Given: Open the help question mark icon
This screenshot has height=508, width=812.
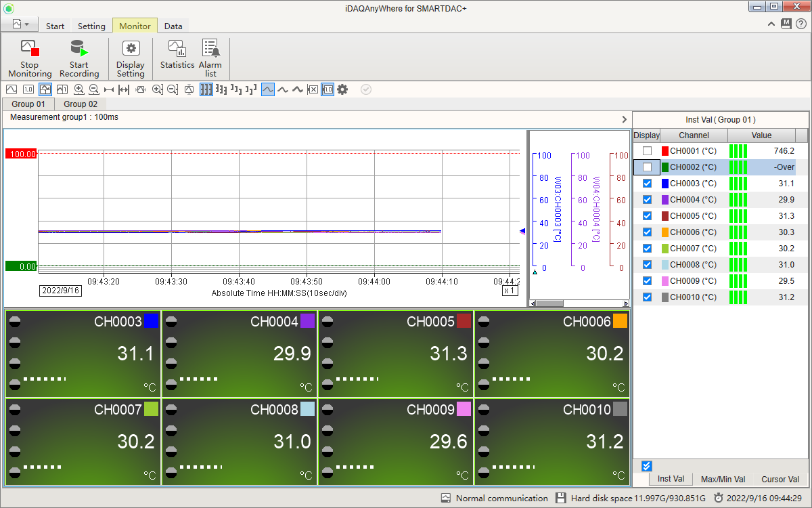Looking at the screenshot, I should (x=801, y=24).
